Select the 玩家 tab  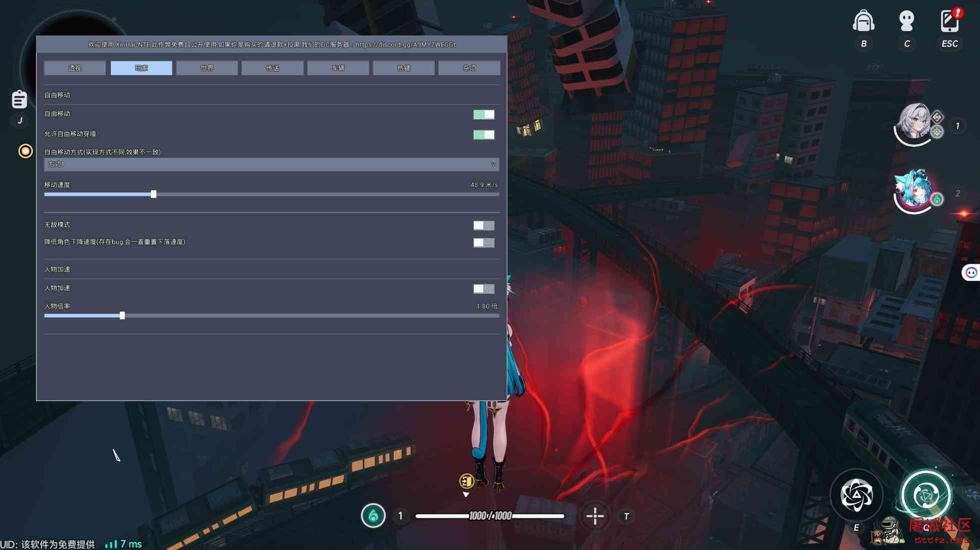point(141,68)
